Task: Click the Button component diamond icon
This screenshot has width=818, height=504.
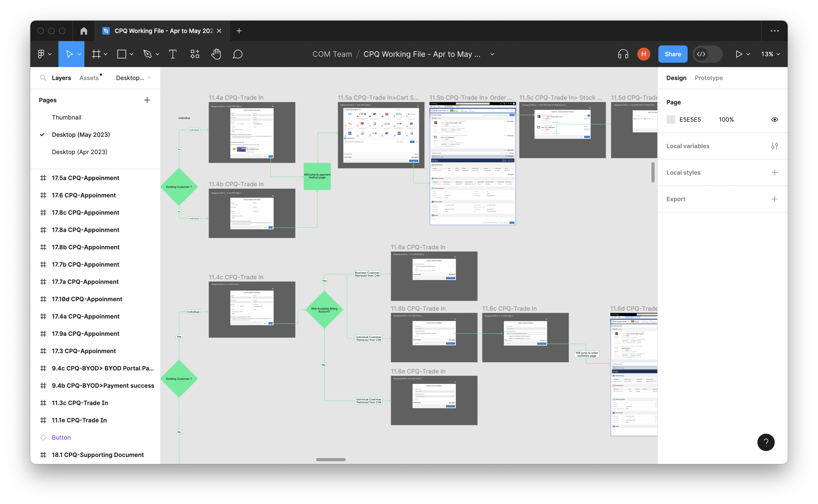Action: tap(43, 437)
